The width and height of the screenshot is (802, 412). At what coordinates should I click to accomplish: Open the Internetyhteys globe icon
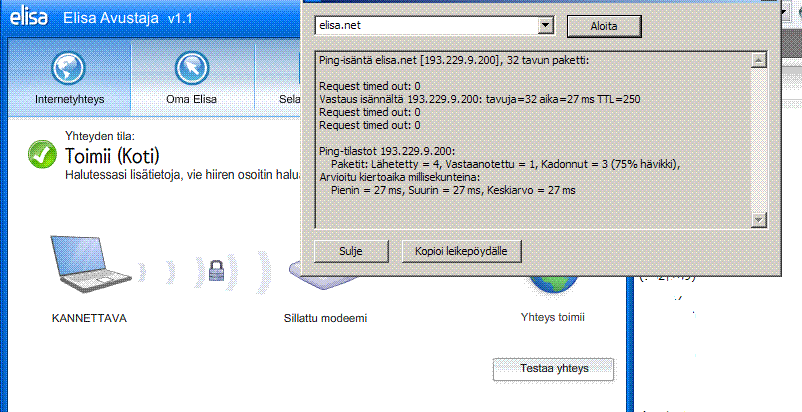69,68
